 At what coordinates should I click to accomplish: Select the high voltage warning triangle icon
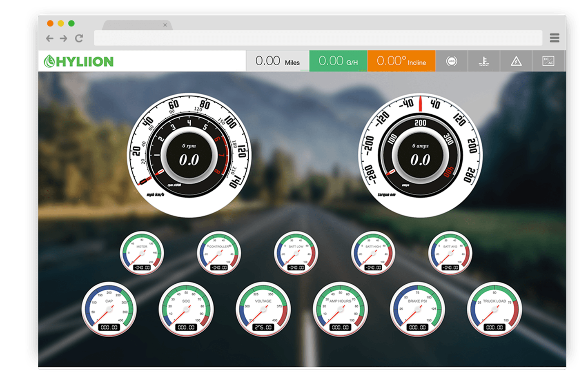[516, 61]
